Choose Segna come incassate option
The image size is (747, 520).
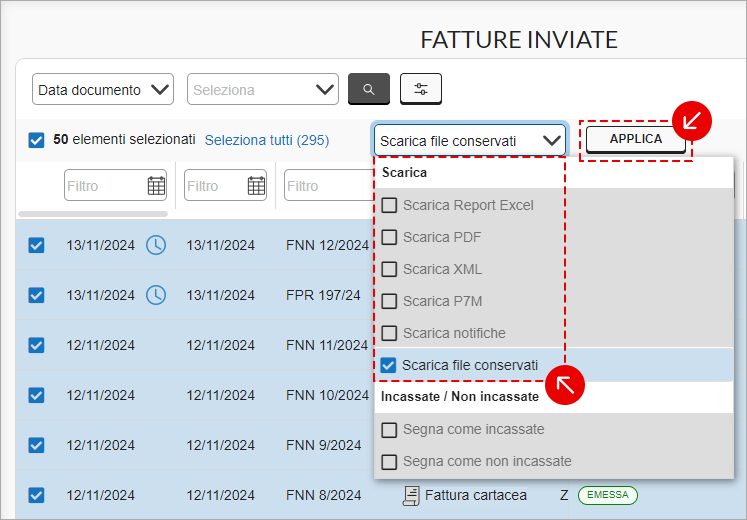(554, 429)
